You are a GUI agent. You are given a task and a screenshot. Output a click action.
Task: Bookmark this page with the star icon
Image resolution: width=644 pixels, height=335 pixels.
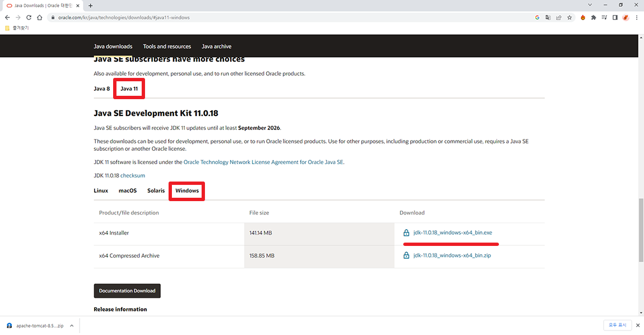(x=570, y=18)
